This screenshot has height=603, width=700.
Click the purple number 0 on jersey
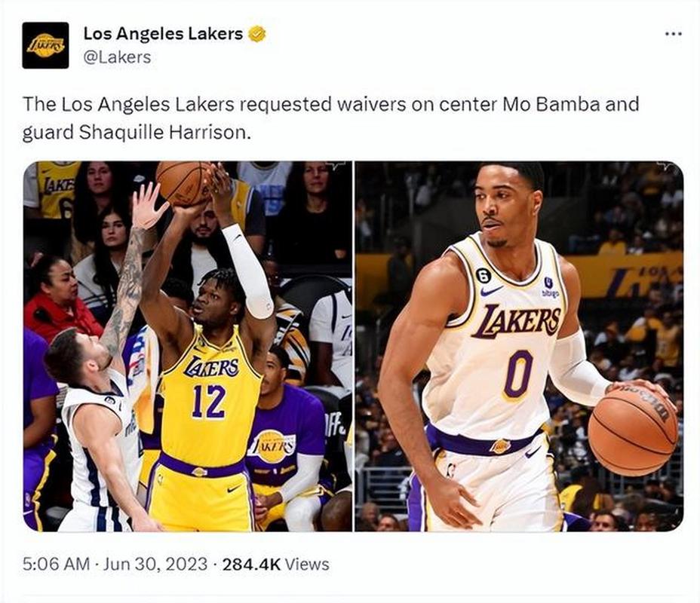pyautogui.click(x=518, y=374)
